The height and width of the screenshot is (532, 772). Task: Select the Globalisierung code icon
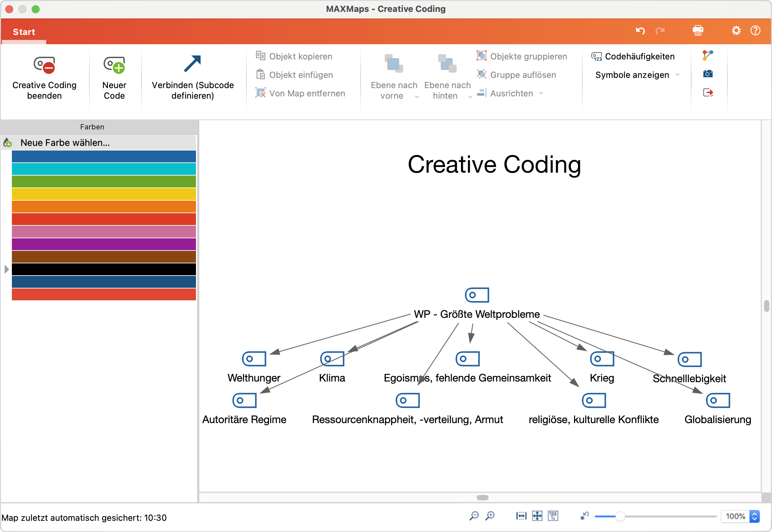click(x=718, y=401)
